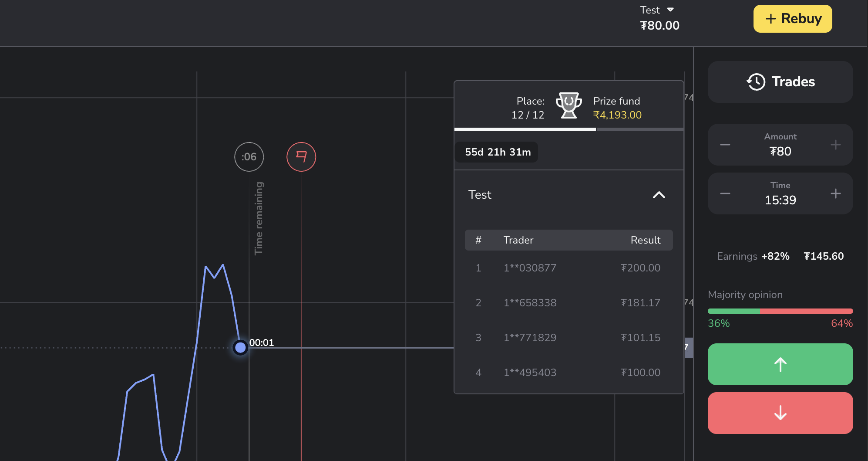Collapse the Test tournament section
The image size is (868, 461).
click(659, 195)
